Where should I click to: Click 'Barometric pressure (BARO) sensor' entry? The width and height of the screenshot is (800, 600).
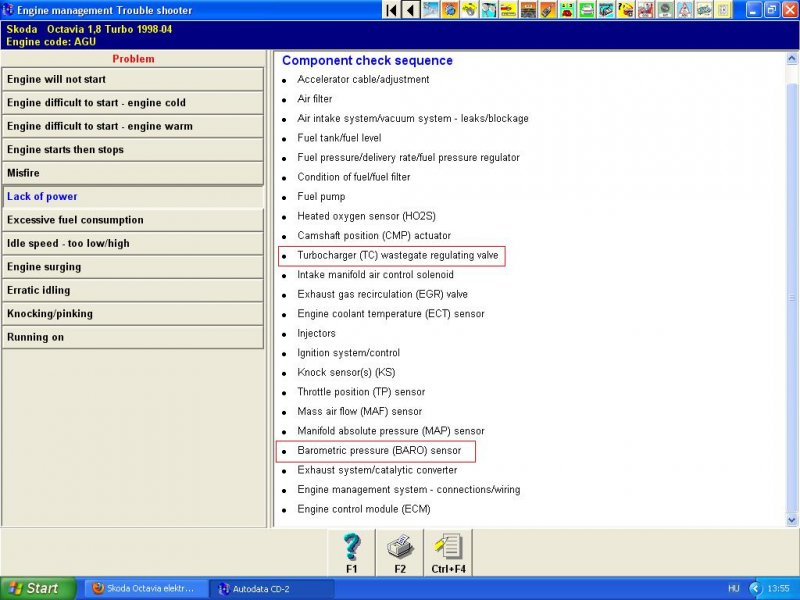(x=379, y=451)
